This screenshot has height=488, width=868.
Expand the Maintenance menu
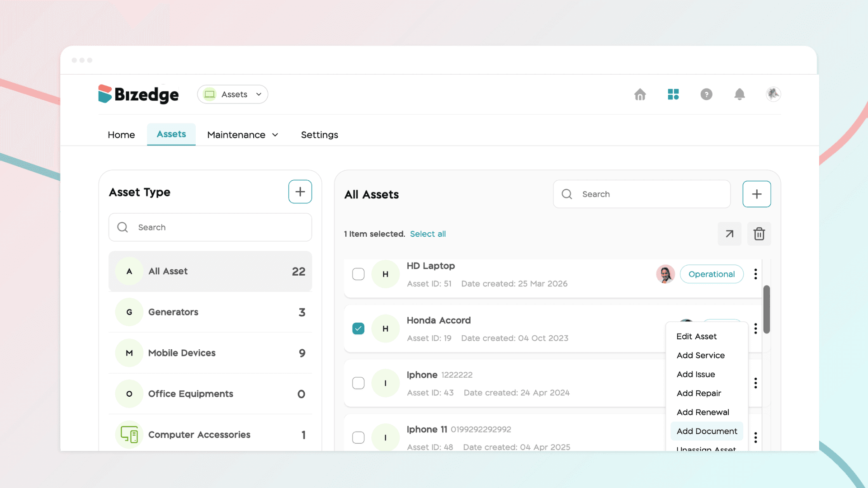tap(243, 135)
